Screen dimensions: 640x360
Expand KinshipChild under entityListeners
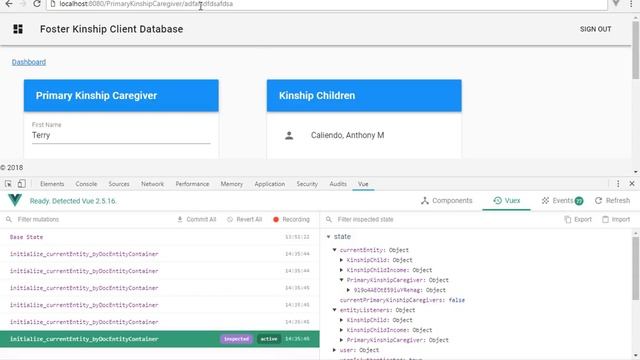(342, 320)
